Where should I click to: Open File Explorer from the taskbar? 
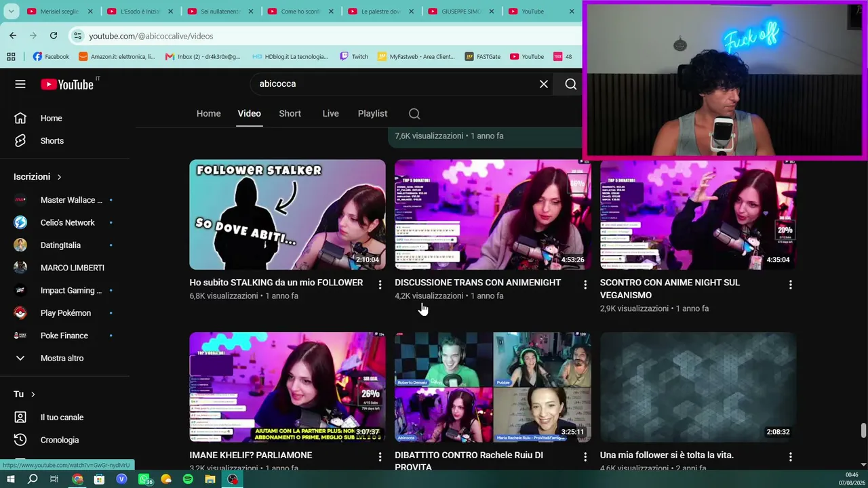click(x=210, y=479)
